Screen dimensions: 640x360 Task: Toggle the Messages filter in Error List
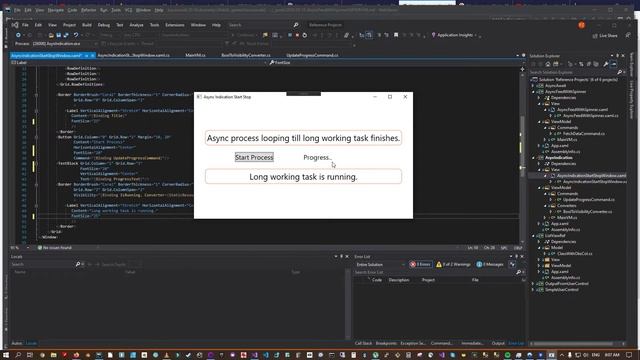(x=490, y=264)
